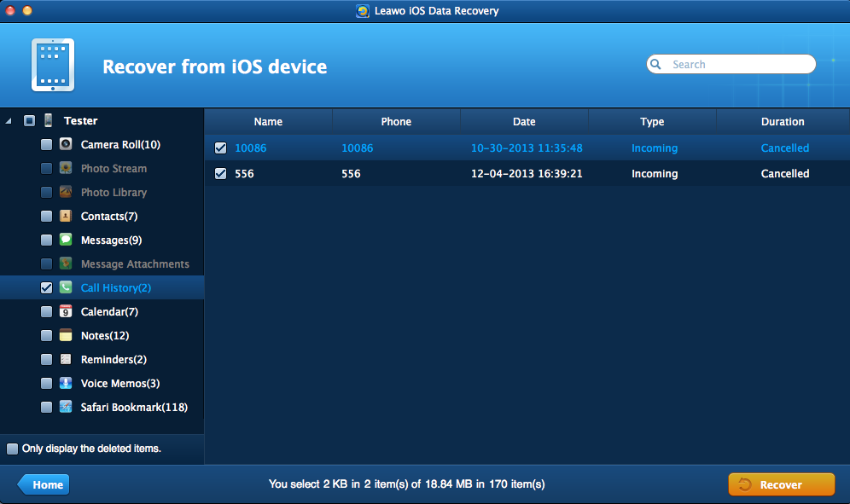Check the Safari Bookmark(118) checkbox

[47, 407]
